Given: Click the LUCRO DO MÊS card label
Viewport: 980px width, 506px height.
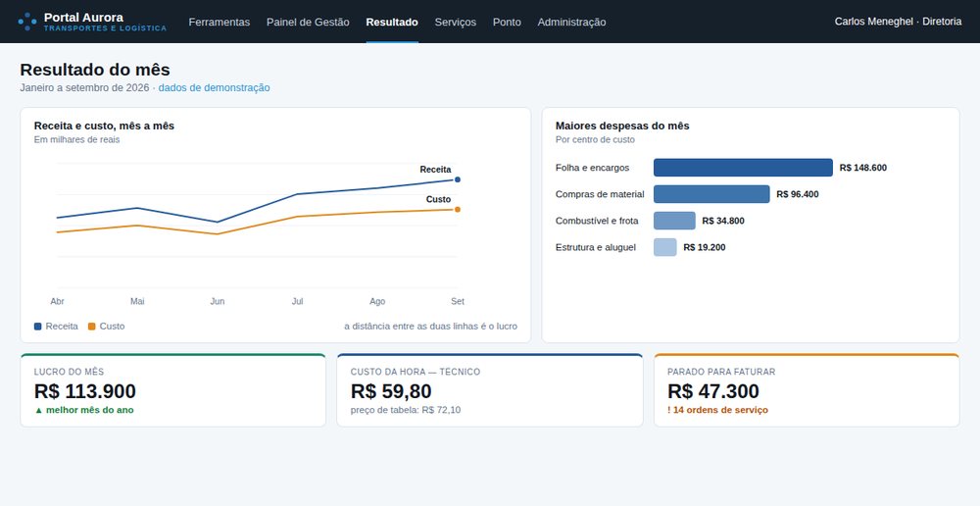Looking at the screenshot, I should 70,373.
